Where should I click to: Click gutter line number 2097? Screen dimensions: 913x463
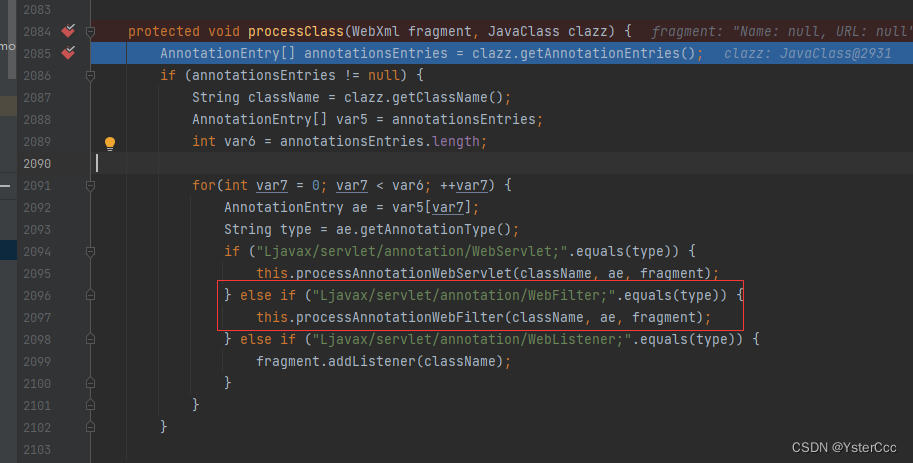pyautogui.click(x=37, y=317)
